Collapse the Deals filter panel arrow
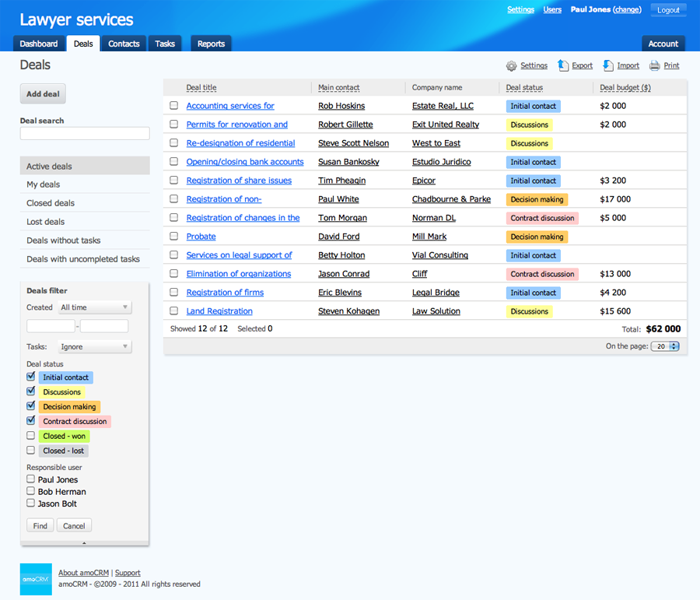Viewport: 700px width, 600px height. tap(84, 543)
